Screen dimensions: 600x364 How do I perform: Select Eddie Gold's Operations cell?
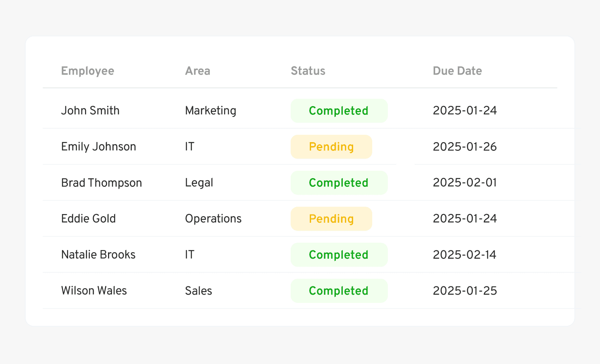pos(213,218)
